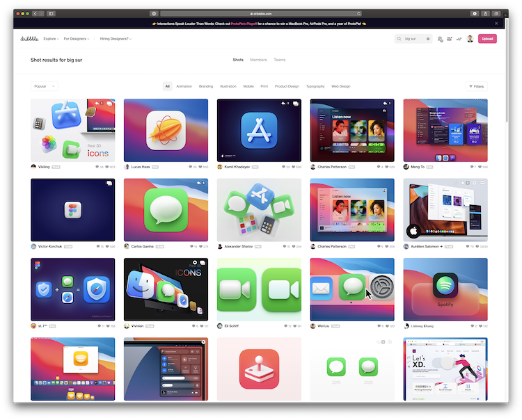Image resolution: width=522 pixels, height=420 pixels.
Task: Visit Lucas Haas's profile link
Action: coord(141,167)
